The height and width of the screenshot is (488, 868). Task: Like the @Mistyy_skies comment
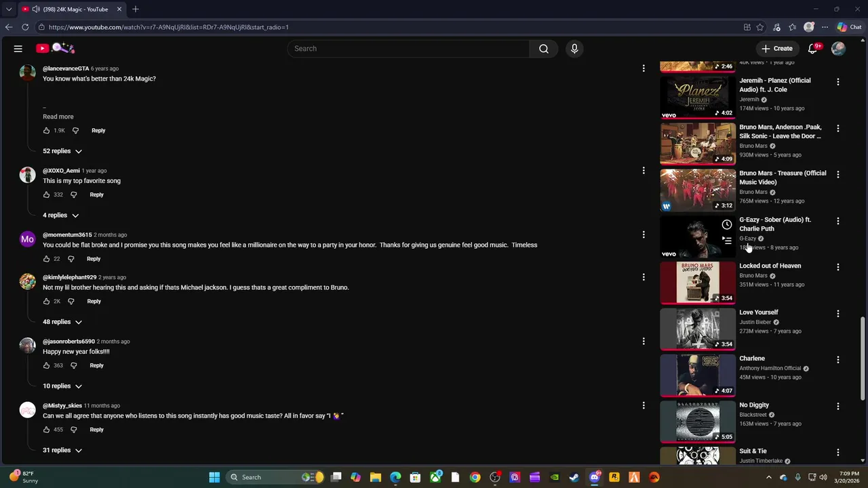(46, 430)
